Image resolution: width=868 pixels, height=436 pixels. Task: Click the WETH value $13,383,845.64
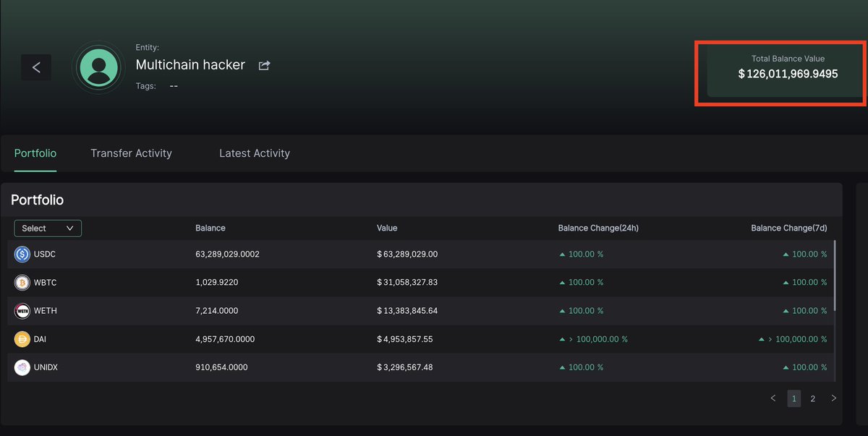pos(407,311)
